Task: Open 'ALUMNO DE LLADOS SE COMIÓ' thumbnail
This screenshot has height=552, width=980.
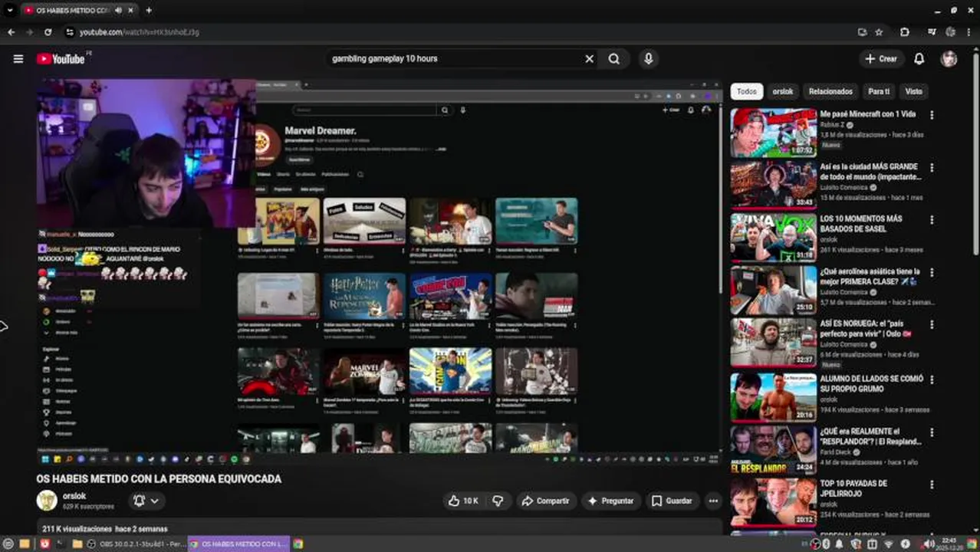Action: (x=773, y=397)
